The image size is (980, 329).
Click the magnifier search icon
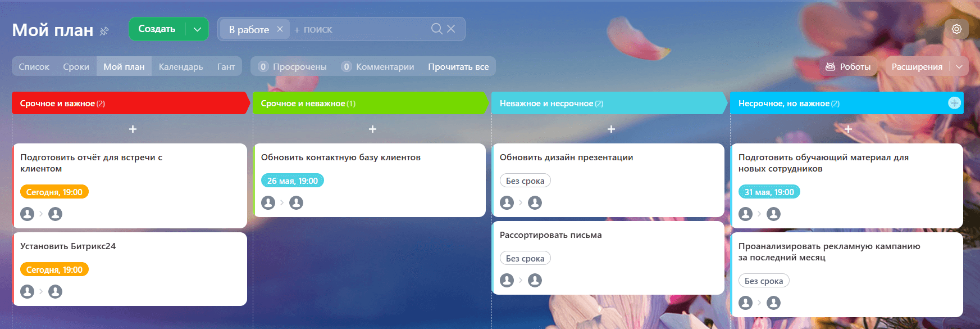436,29
